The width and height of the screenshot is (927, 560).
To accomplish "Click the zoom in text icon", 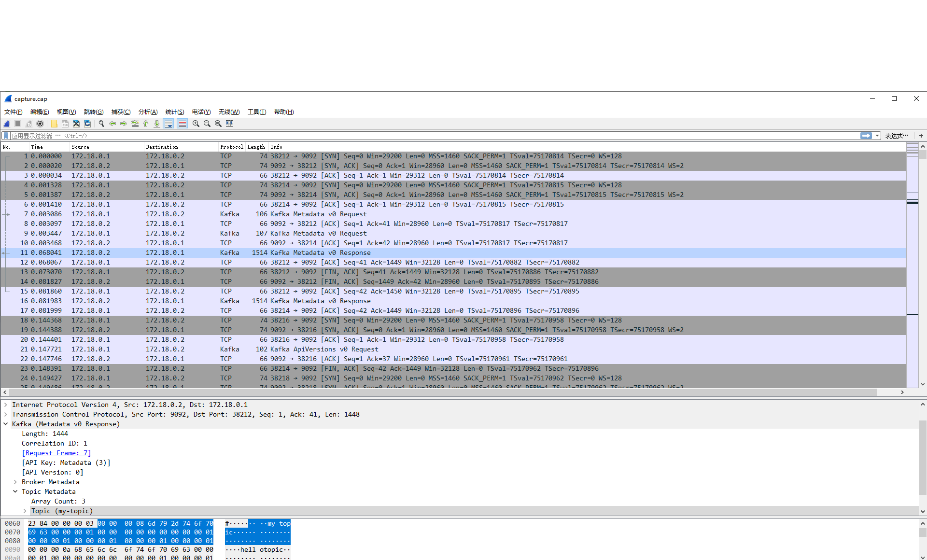I will tap(196, 124).
